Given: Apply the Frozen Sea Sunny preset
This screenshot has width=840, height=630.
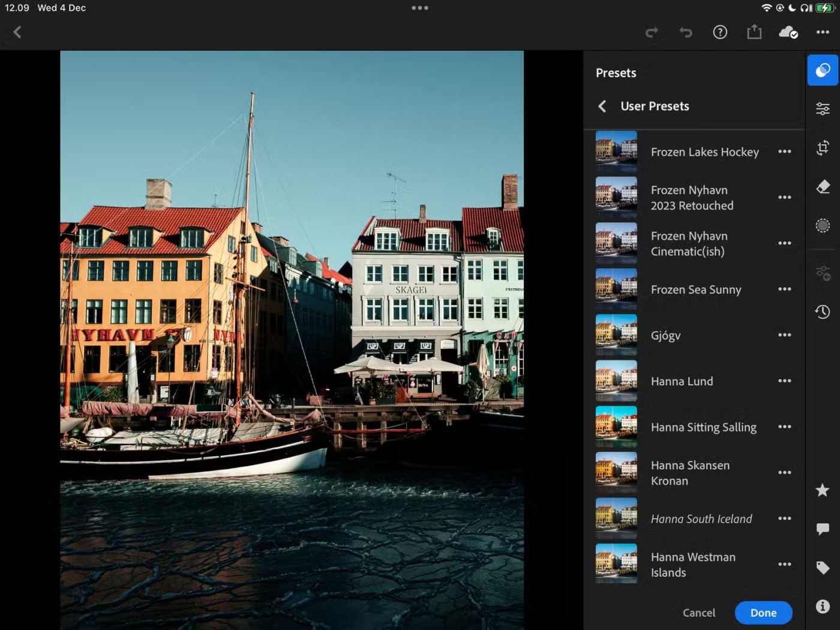Looking at the screenshot, I should tap(695, 289).
